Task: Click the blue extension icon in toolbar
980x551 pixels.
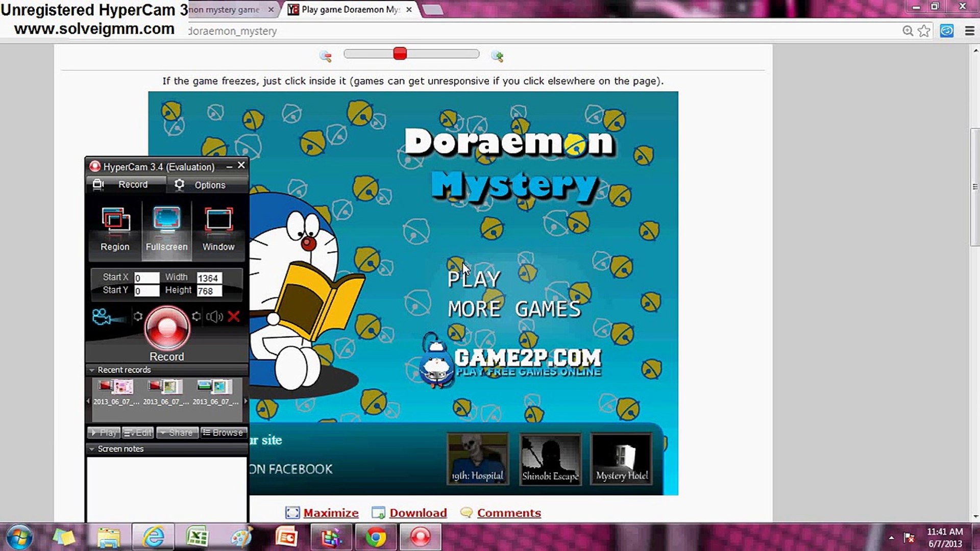Action: [x=947, y=31]
